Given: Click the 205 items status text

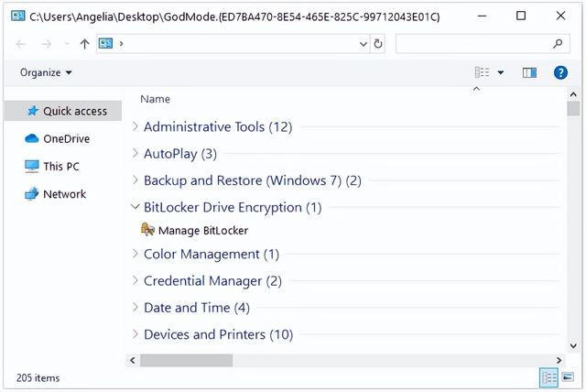Looking at the screenshot, I should (x=38, y=377).
